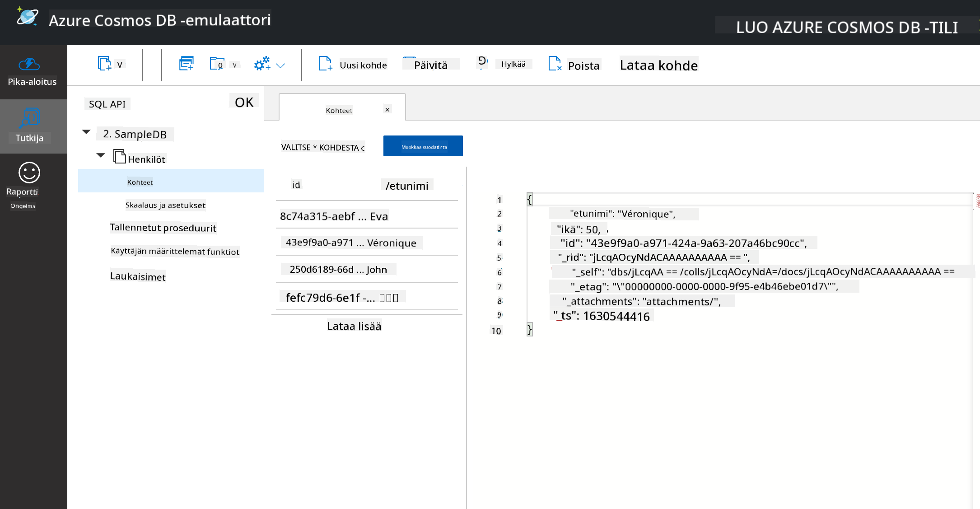Open Skaalaus ja asetukset tree item
The height and width of the screenshot is (509, 980).
click(x=165, y=205)
